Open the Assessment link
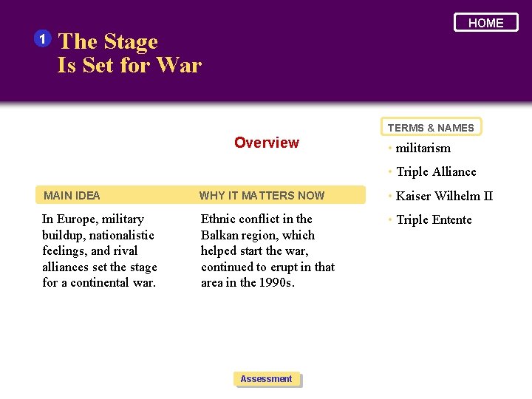The width and height of the screenshot is (532, 399). point(267,379)
